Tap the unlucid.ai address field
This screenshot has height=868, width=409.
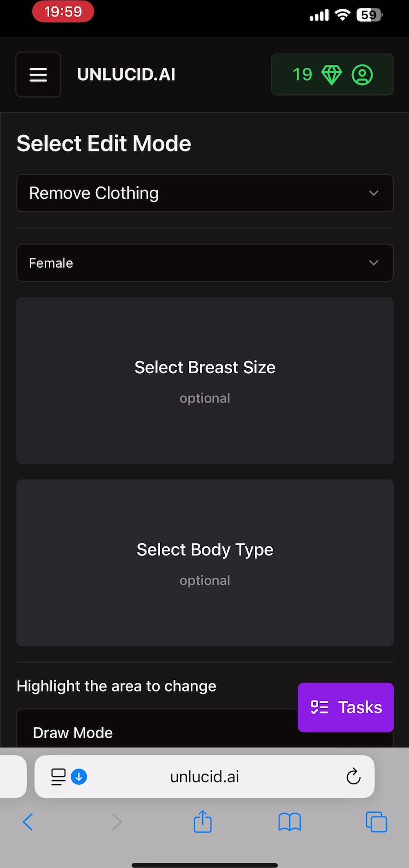pyautogui.click(x=204, y=776)
